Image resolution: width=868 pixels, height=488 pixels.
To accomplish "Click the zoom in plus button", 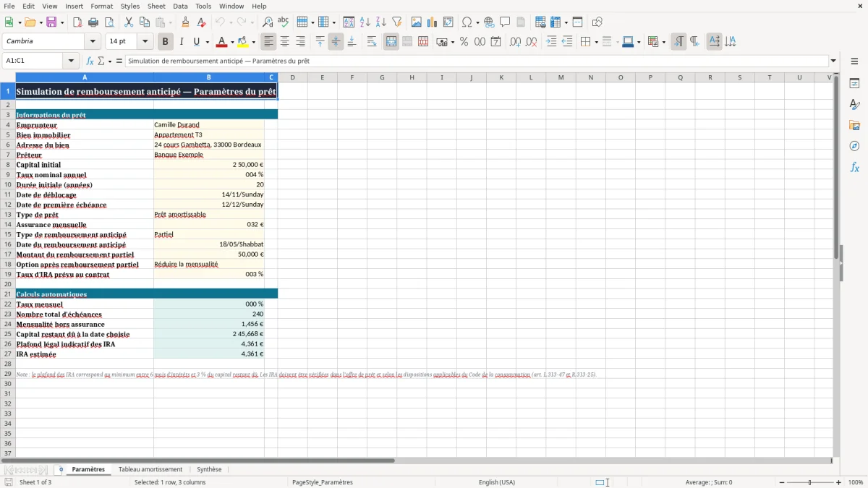I will click(x=839, y=482).
